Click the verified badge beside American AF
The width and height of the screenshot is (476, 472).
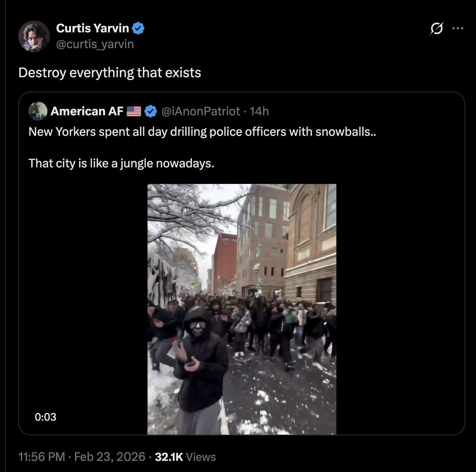(151, 111)
